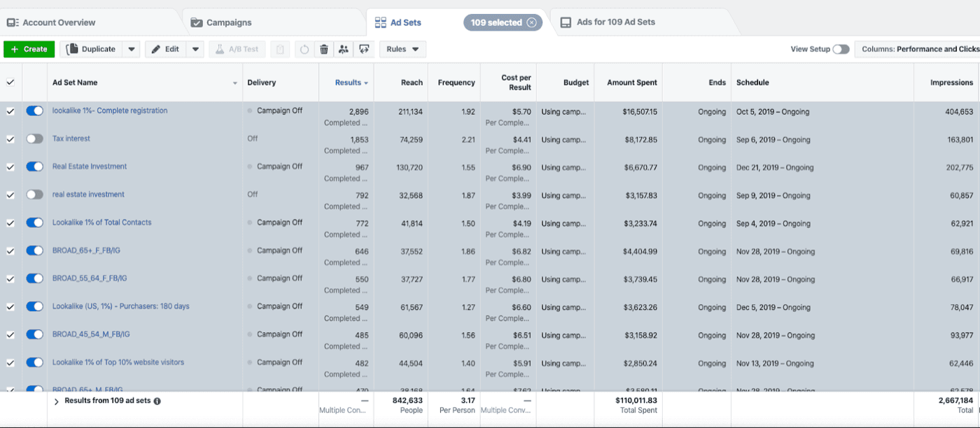Click the A/B Test flask button

tap(237, 50)
